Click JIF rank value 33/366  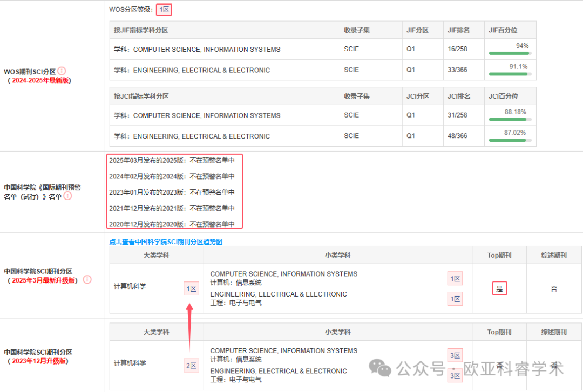[x=457, y=70]
